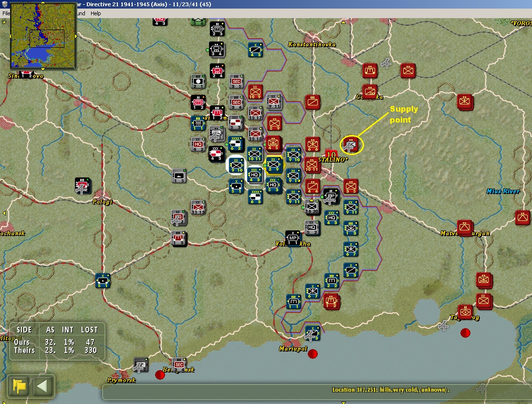Select the gray corps unit valued 5 3
Image resolution: width=532 pixels, height=404 pixels.
(236, 123)
